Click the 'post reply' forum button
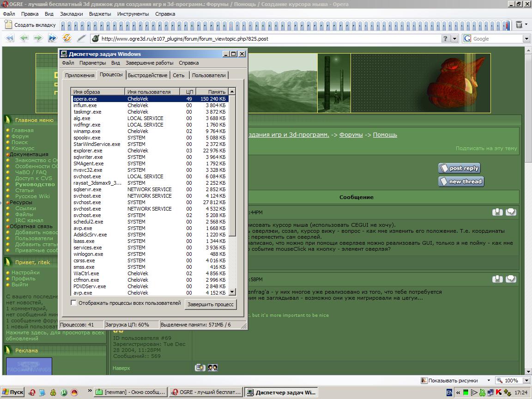This screenshot has width=532, height=399. (x=459, y=168)
